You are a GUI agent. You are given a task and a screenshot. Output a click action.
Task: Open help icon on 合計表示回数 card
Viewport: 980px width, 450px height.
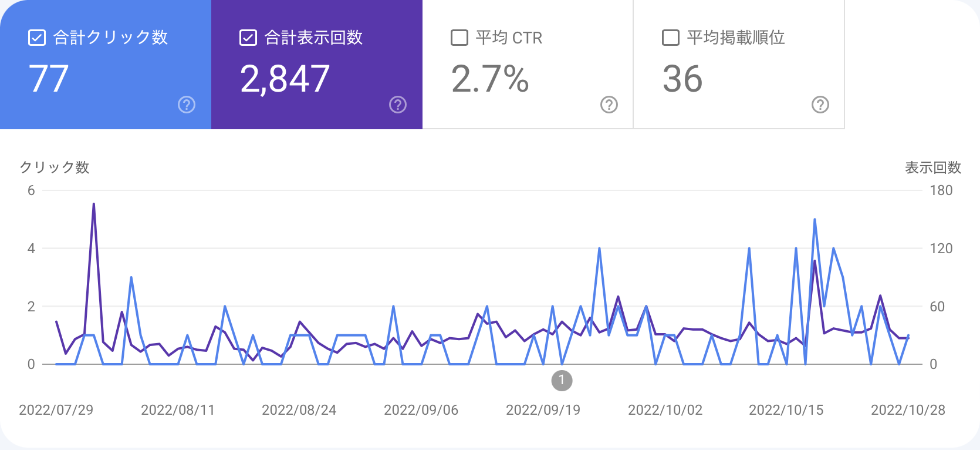coord(398,105)
